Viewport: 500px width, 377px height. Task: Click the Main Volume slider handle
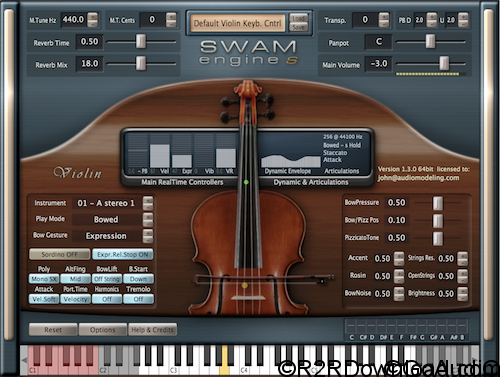pyautogui.click(x=444, y=63)
